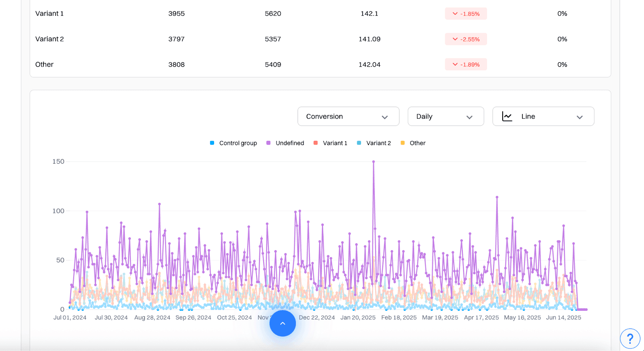644x351 pixels.
Task: Click the line chart icon in chart type selector
Action: click(507, 117)
